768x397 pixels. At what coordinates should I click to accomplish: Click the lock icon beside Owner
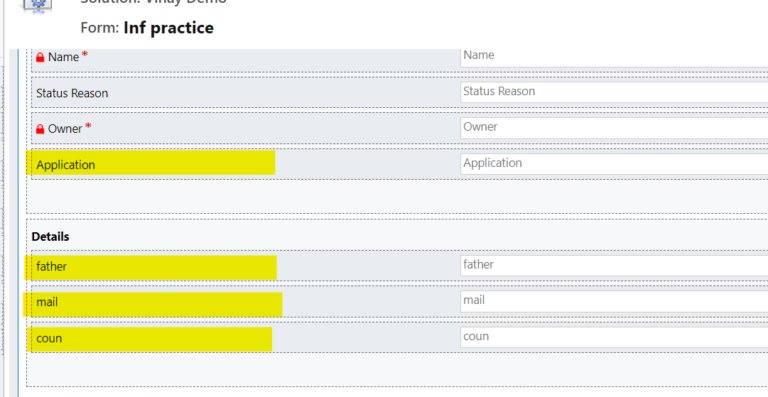40,129
